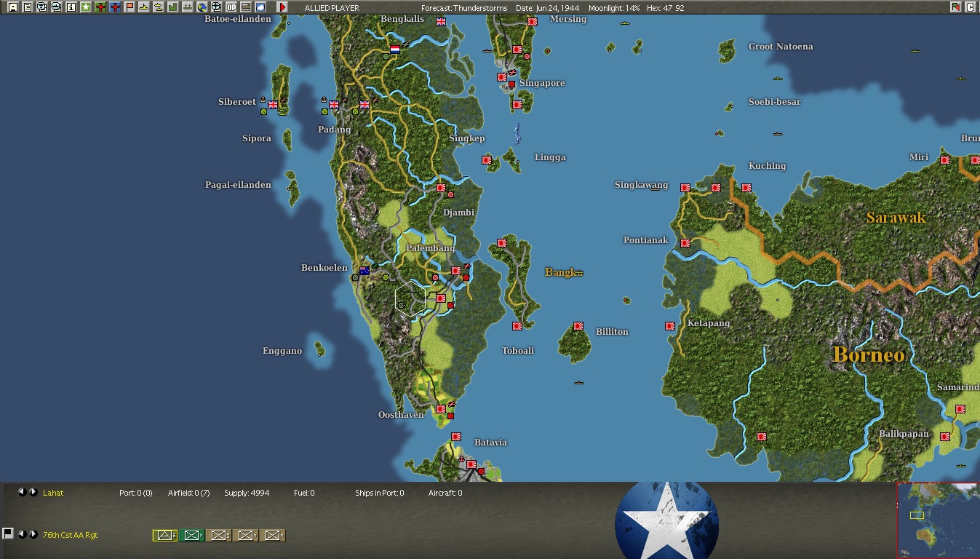Click the Groot Natoena label
The height and width of the screenshot is (559, 980).
(781, 47)
